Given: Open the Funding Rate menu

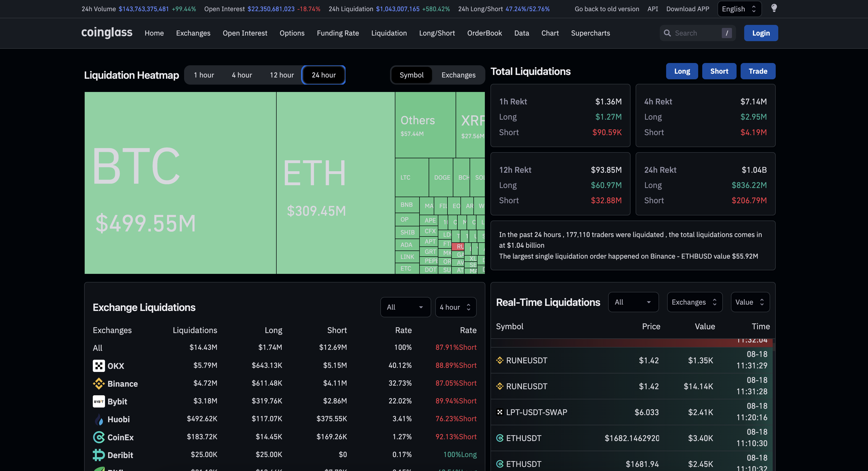Looking at the screenshot, I should [338, 33].
